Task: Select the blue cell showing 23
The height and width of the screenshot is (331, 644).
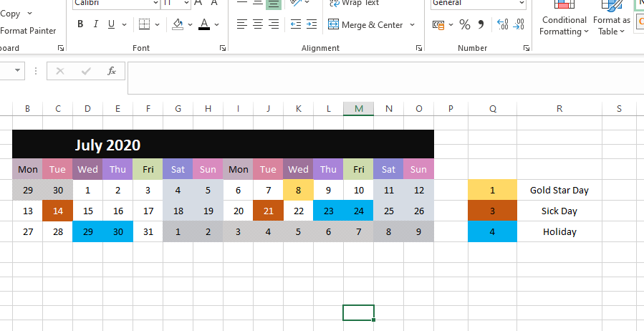Action: tap(329, 211)
